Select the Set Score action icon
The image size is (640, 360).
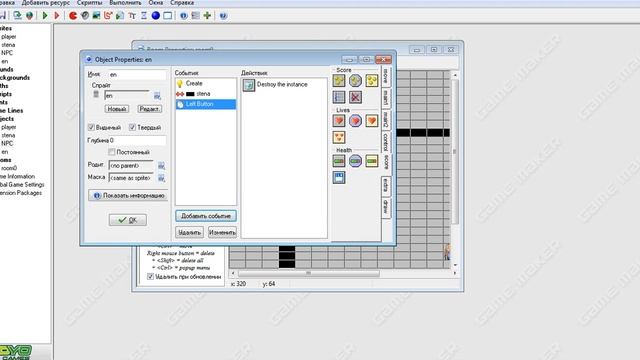[339, 80]
